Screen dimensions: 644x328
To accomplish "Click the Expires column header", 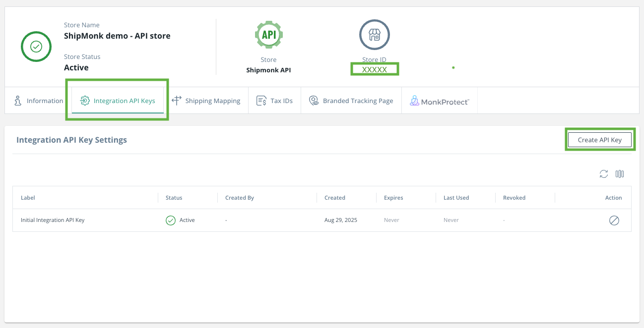I will (x=393, y=198).
